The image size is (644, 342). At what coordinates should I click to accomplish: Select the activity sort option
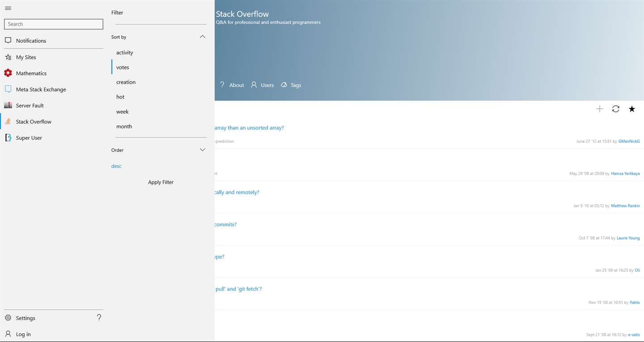click(x=125, y=52)
